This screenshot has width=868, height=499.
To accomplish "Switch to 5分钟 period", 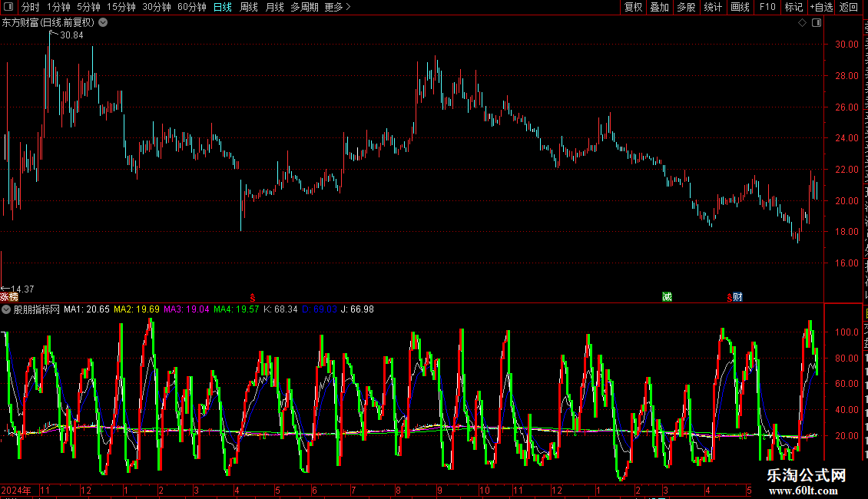I will coord(88,7).
